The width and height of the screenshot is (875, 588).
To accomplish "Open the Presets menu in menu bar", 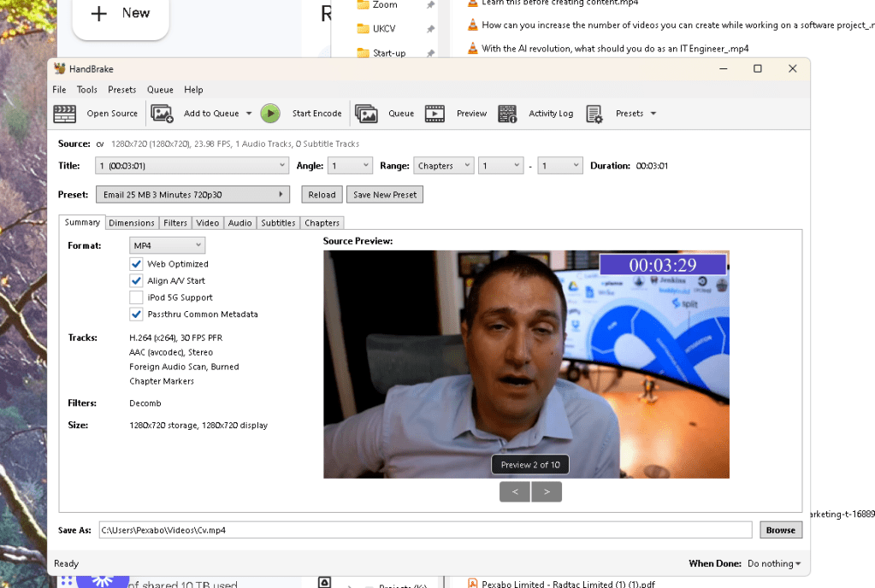I will point(122,90).
